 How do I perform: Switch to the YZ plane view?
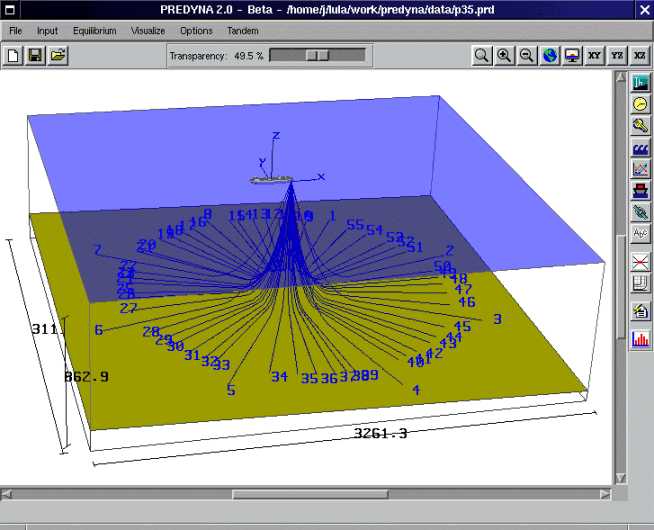(617, 55)
